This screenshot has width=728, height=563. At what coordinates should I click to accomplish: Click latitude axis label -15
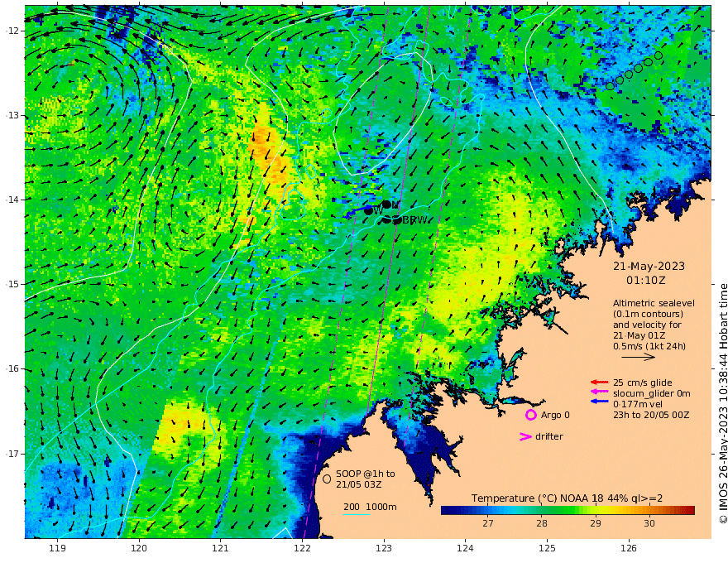(x=13, y=284)
